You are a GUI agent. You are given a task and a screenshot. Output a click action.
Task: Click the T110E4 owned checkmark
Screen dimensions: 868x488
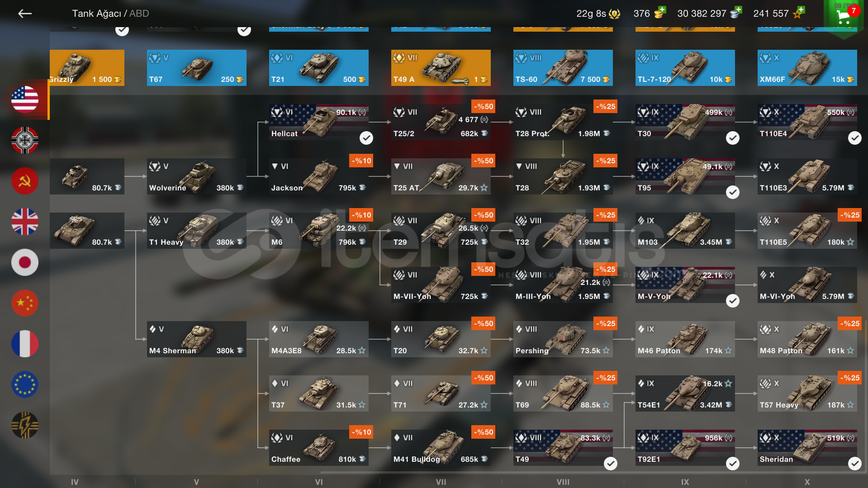point(855,138)
